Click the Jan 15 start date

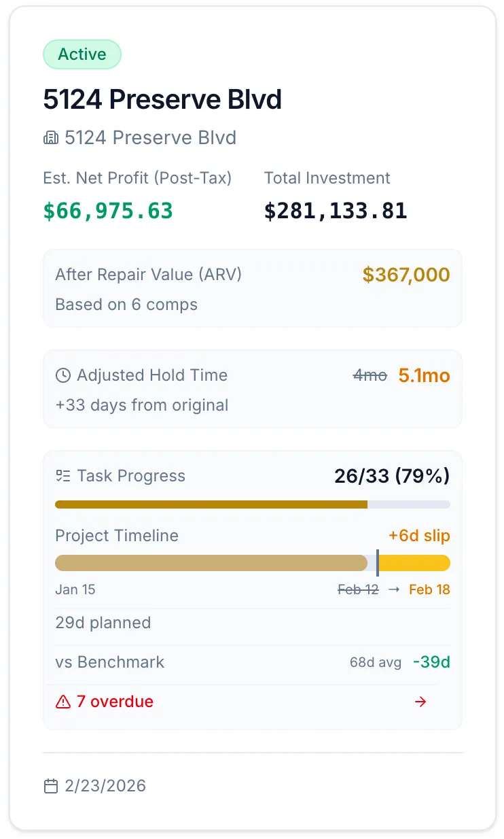(75, 589)
